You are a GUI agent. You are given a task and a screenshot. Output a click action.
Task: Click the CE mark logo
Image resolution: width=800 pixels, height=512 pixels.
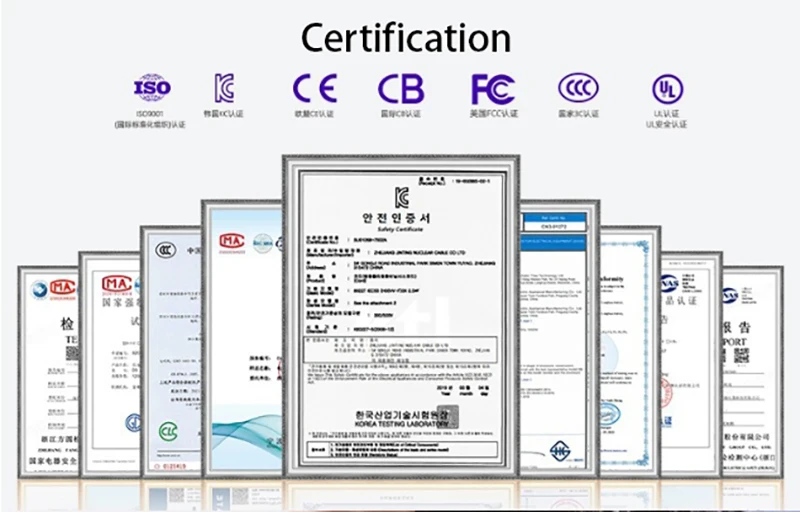click(x=315, y=88)
